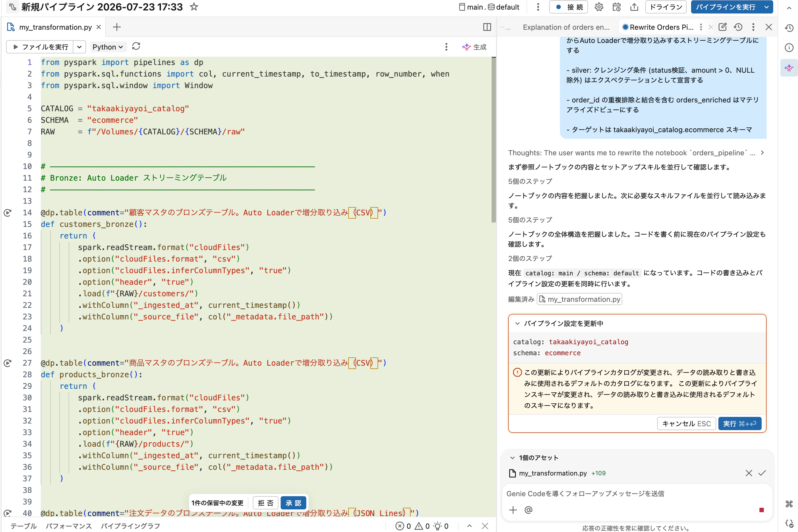
Task: Stop the assistant response generation
Action: (x=761, y=510)
